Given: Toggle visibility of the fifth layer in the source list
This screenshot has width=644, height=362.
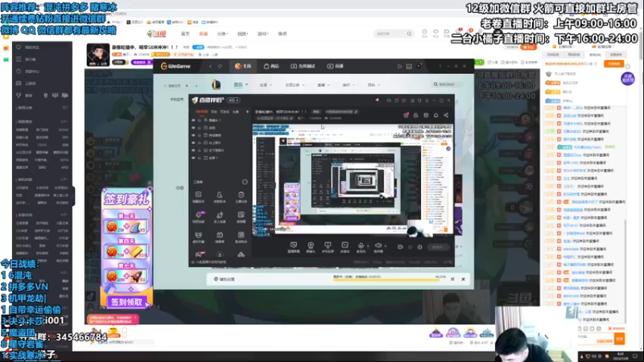Looking at the screenshot, I should (193, 150).
